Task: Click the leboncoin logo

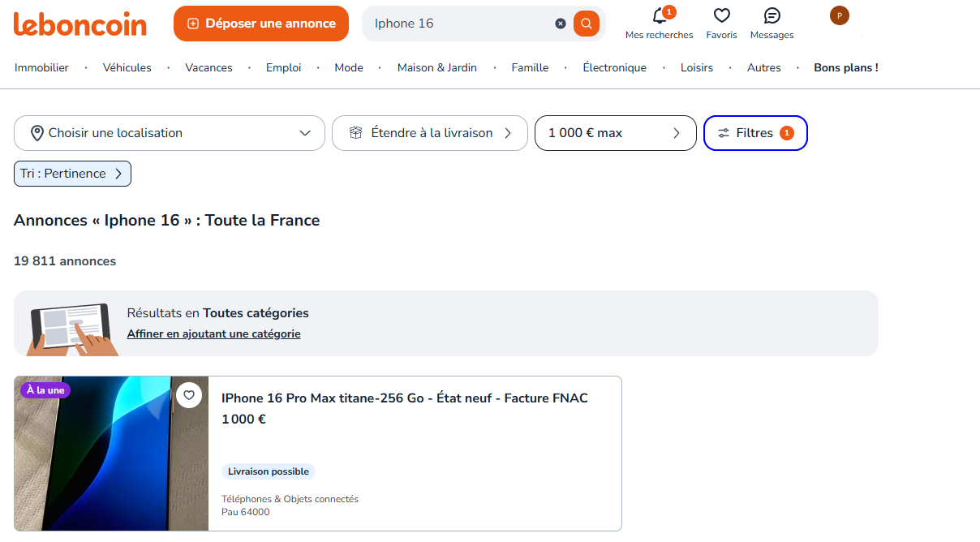Action: [x=80, y=24]
